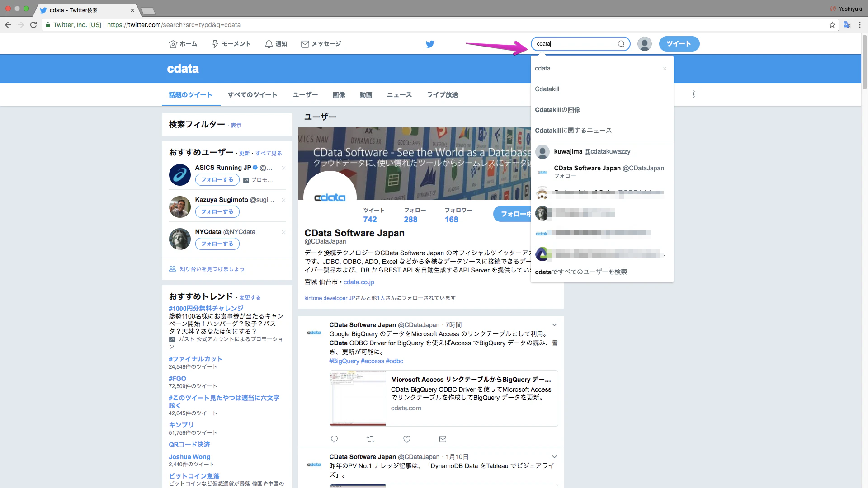
Task: Open the profile avatar menu in header
Action: pos(644,44)
